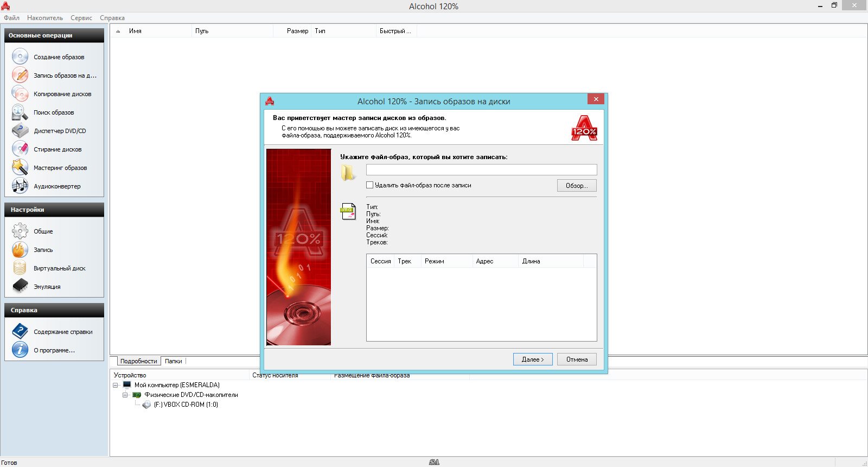
Task: Collapse Физические DVD/CD-накопители tree node
Action: point(125,395)
